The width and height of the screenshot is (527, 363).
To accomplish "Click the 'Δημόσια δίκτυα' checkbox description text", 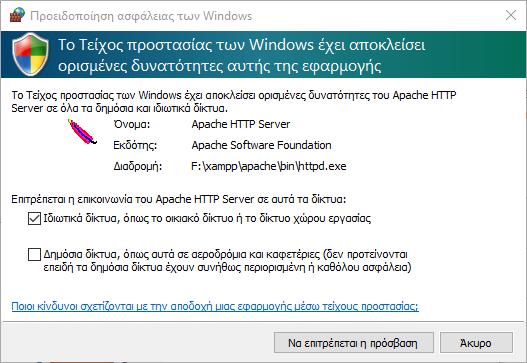I will 228,260.
